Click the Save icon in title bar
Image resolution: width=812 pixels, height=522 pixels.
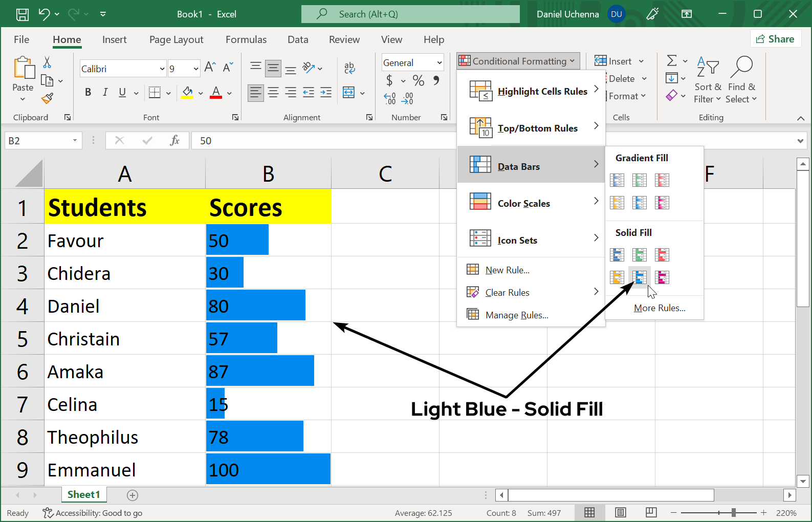click(23, 14)
